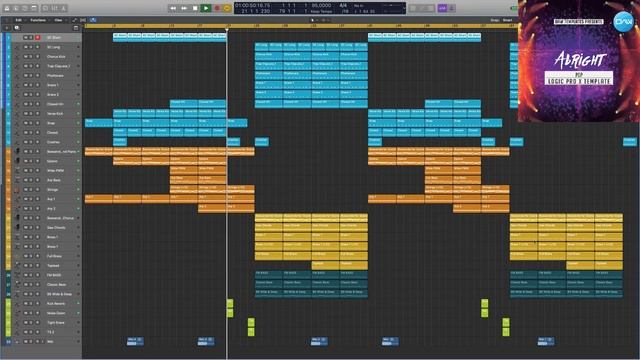Click the Arp 2 track instrument icon
Screen dimensions: 640x360
tap(17, 209)
